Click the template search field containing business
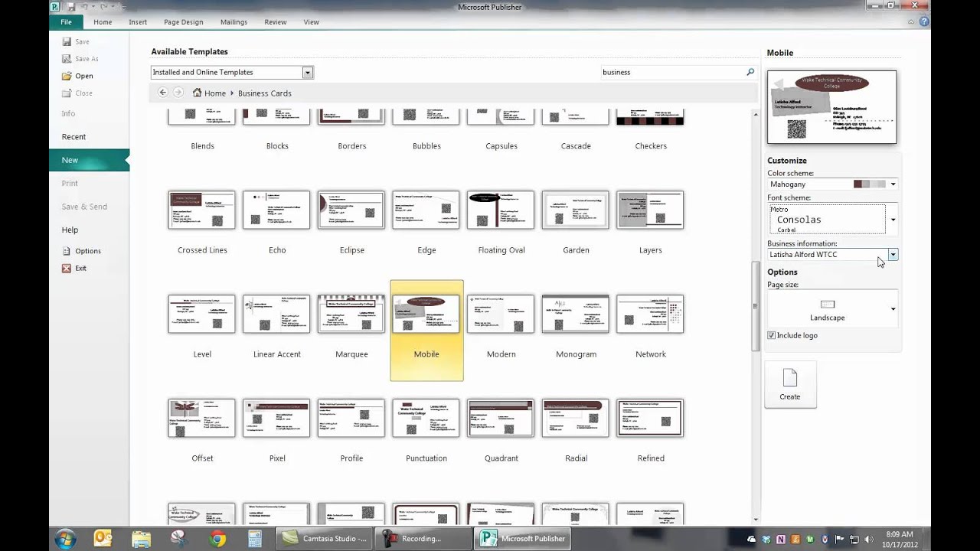The image size is (980, 551). click(x=671, y=72)
